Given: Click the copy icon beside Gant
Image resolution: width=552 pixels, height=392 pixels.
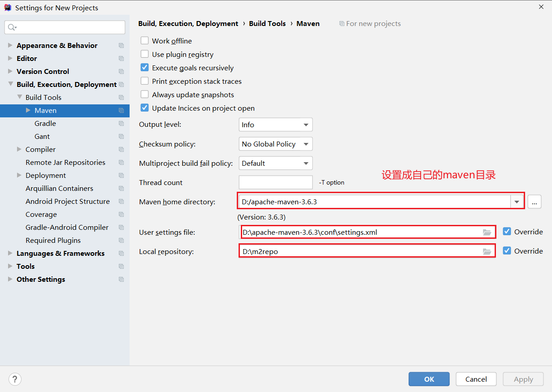Looking at the screenshot, I should point(121,136).
